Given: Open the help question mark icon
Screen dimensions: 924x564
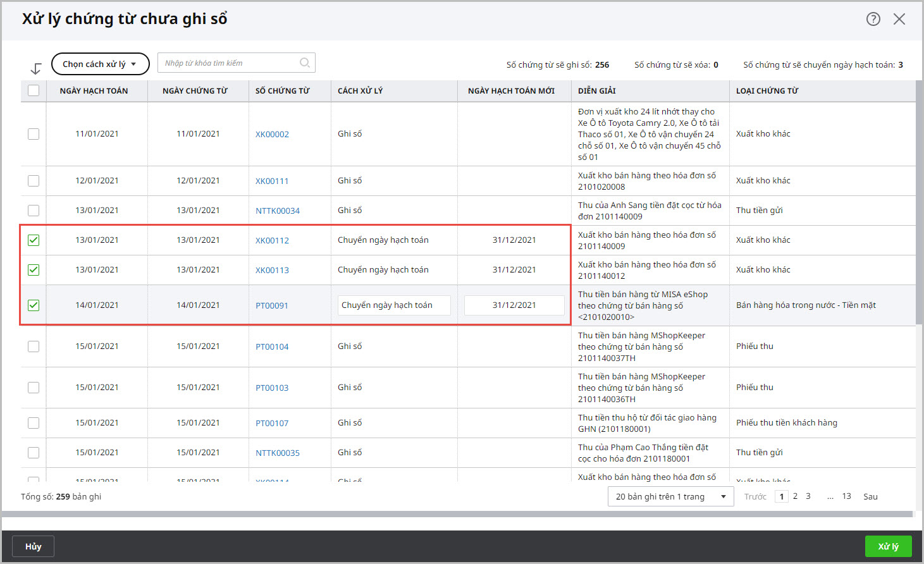Looking at the screenshot, I should click(x=873, y=19).
